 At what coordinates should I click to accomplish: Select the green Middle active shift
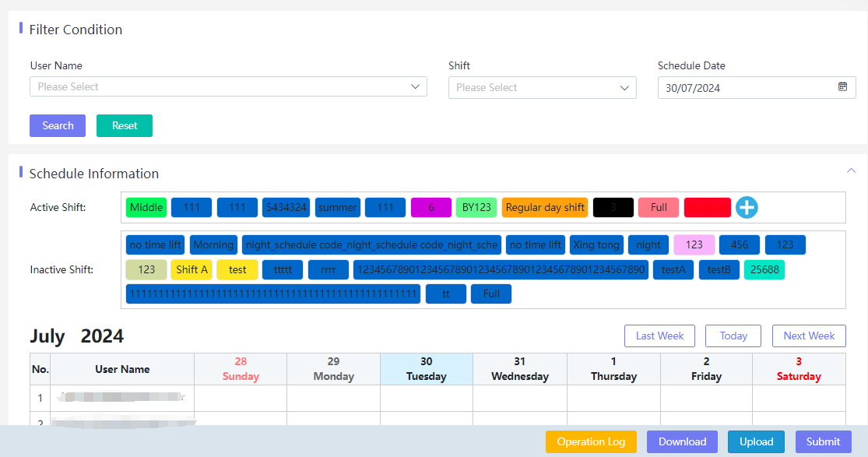coord(146,207)
